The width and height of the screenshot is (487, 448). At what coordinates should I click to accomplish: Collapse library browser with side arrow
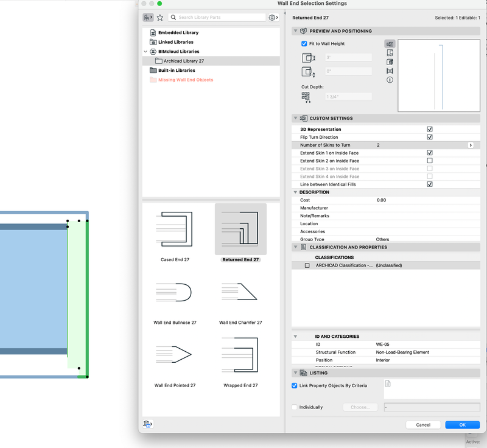(284, 13)
